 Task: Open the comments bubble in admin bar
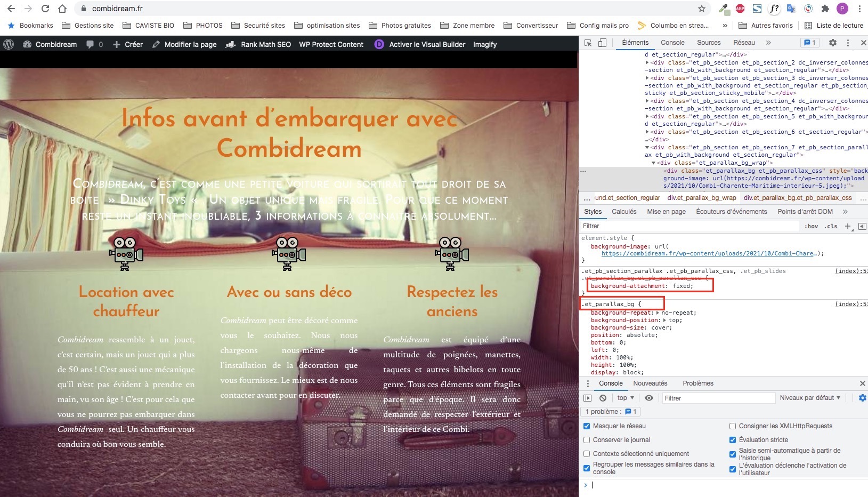click(x=94, y=44)
